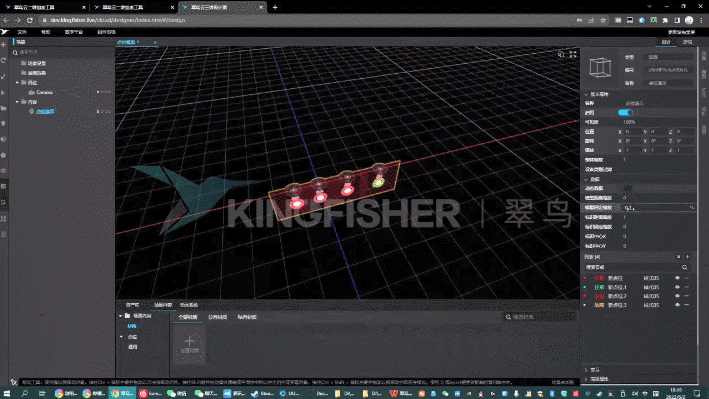Click the fullscreen icon in the viewport corner
Image resolution: width=709 pixels, height=399 pixels.
click(573, 54)
